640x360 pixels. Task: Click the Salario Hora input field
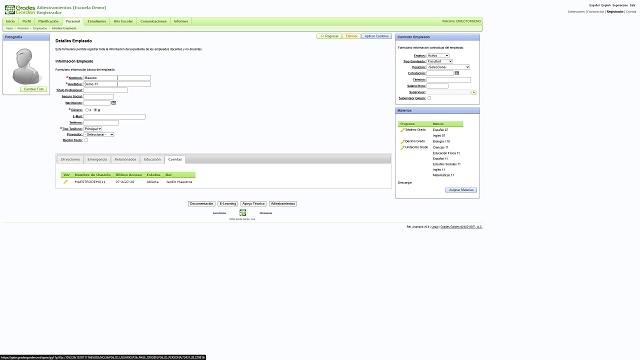pos(437,86)
